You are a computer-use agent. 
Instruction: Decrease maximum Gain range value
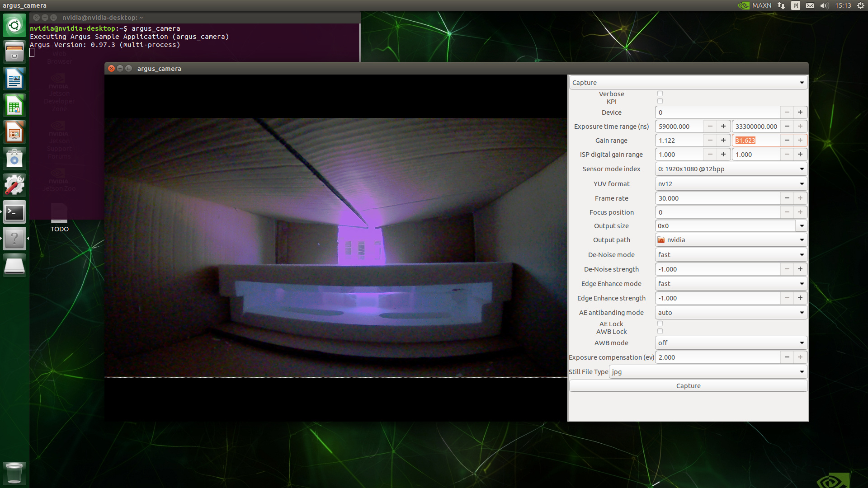[x=787, y=140]
